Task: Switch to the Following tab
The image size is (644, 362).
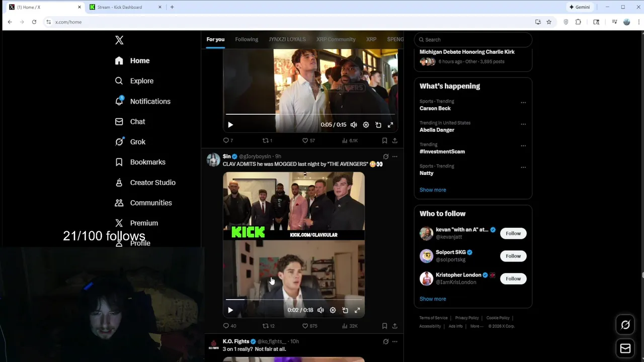Action: pyautogui.click(x=247, y=39)
